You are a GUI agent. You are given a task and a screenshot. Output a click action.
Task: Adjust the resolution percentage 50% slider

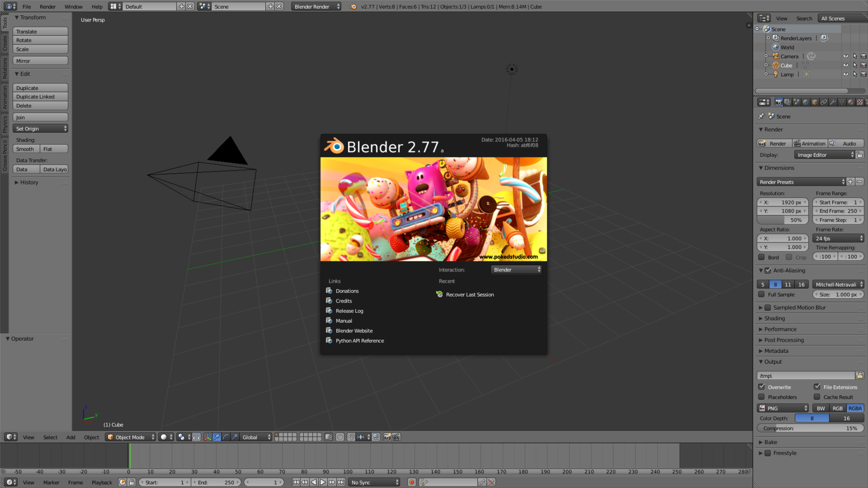pyautogui.click(x=782, y=220)
